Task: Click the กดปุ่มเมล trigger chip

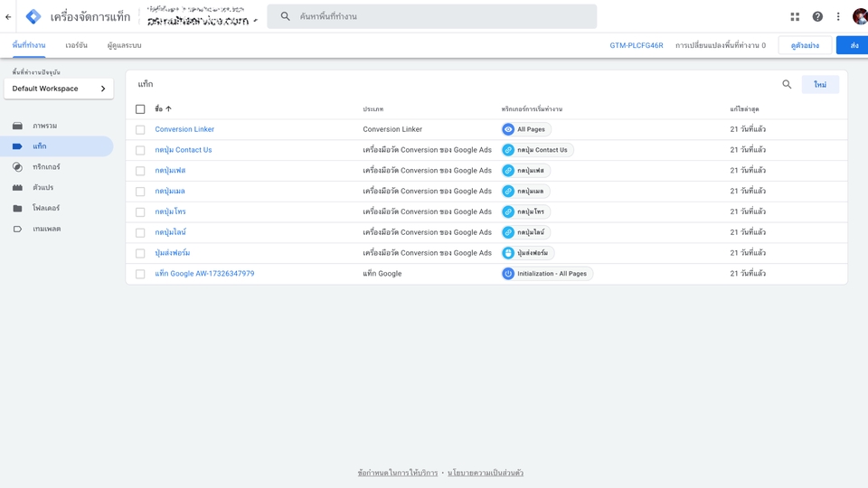Action: (525, 191)
